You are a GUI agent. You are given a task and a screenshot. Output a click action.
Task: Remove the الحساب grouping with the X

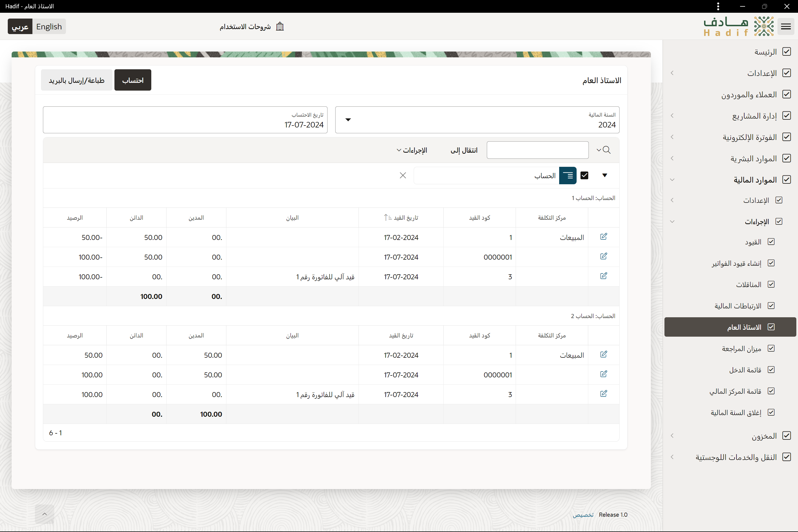point(403,175)
